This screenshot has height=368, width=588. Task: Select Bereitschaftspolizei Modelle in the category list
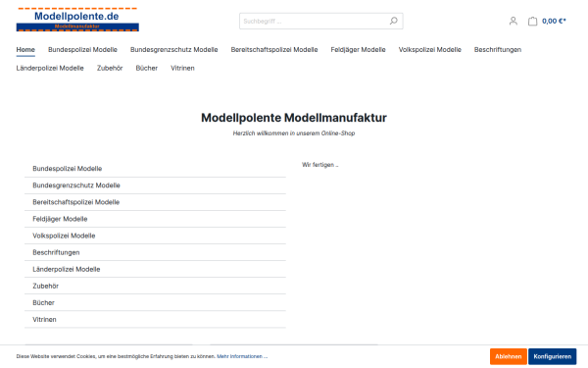point(155,202)
